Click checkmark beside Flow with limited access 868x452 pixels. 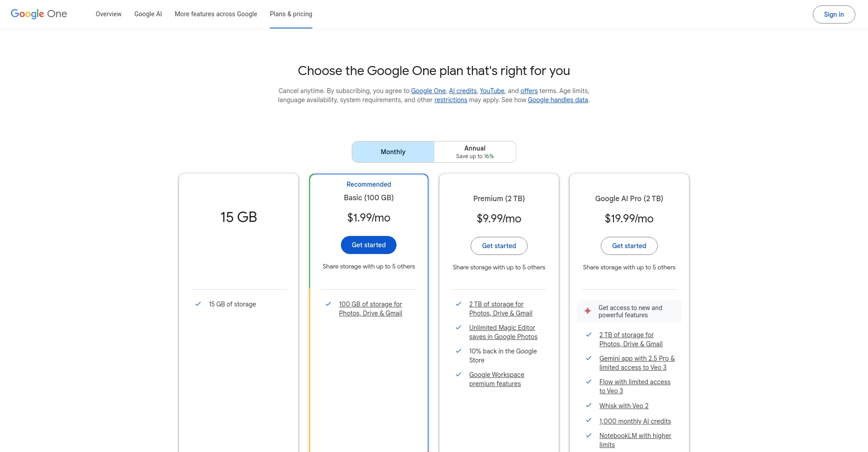point(589,382)
